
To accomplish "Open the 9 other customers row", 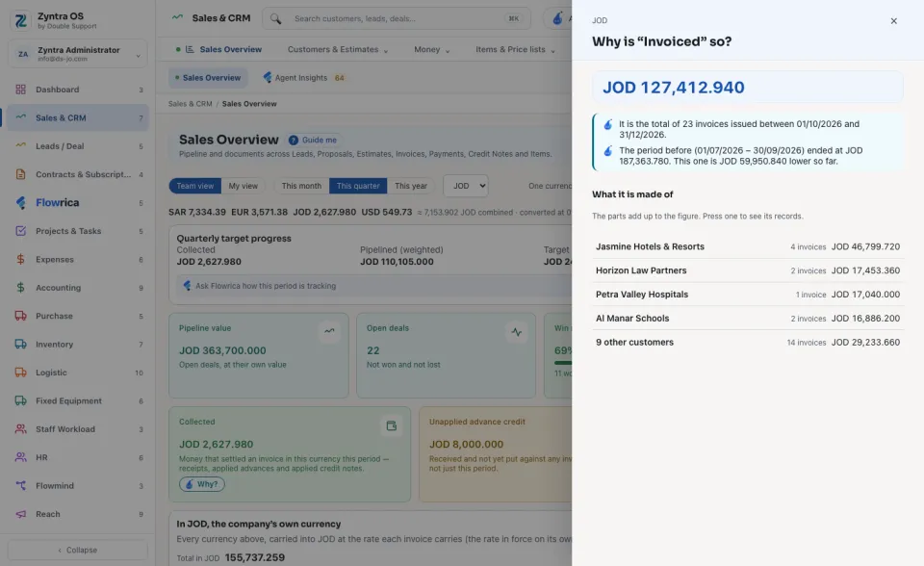I will (x=748, y=342).
